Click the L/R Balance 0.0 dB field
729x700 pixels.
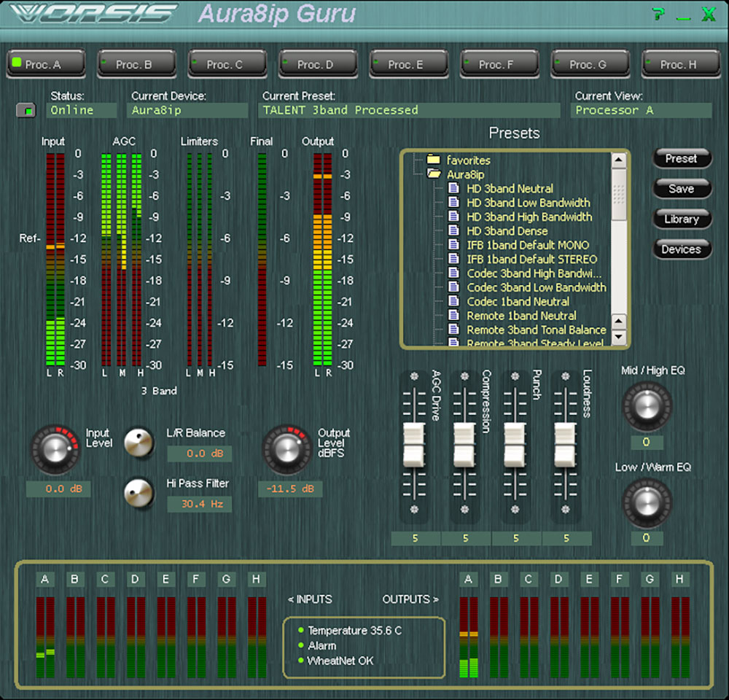pos(200,454)
